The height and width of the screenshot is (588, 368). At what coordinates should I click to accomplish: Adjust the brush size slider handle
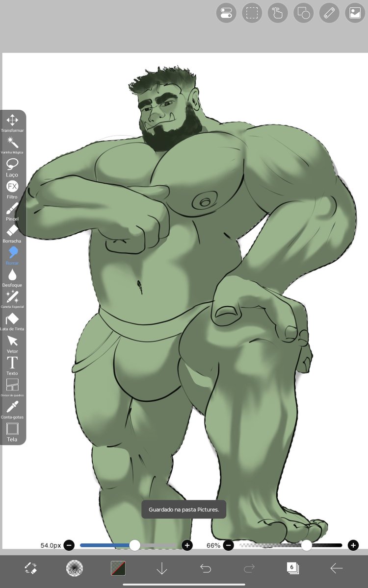click(x=134, y=545)
